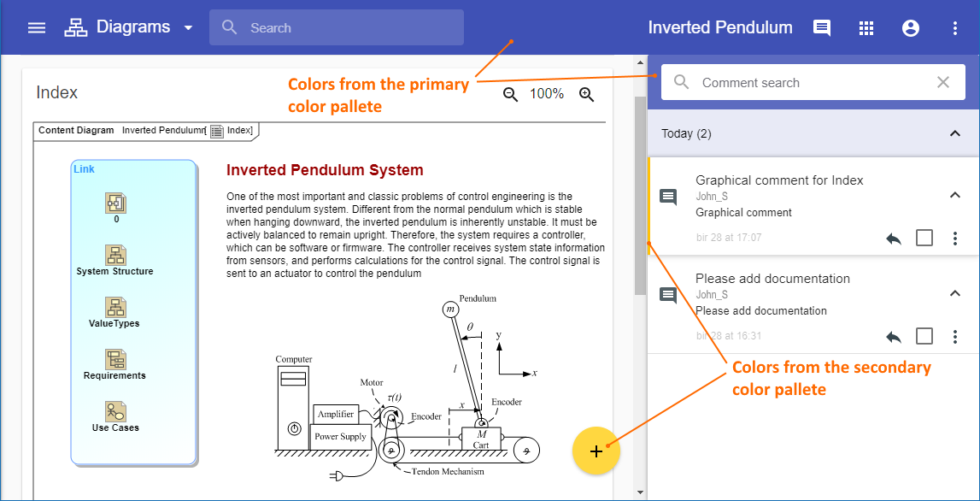Click the Comment search magnifier icon
Viewport: 980px width, 501px height.
click(681, 82)
